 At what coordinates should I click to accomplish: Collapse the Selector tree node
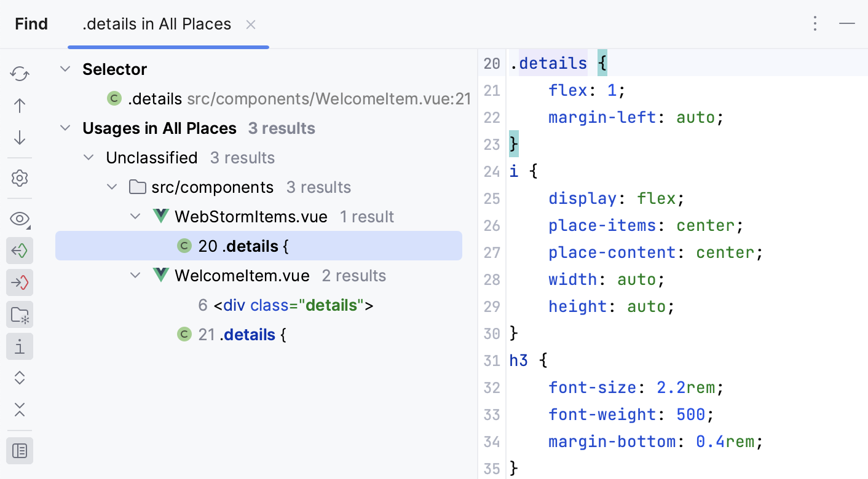65,69
